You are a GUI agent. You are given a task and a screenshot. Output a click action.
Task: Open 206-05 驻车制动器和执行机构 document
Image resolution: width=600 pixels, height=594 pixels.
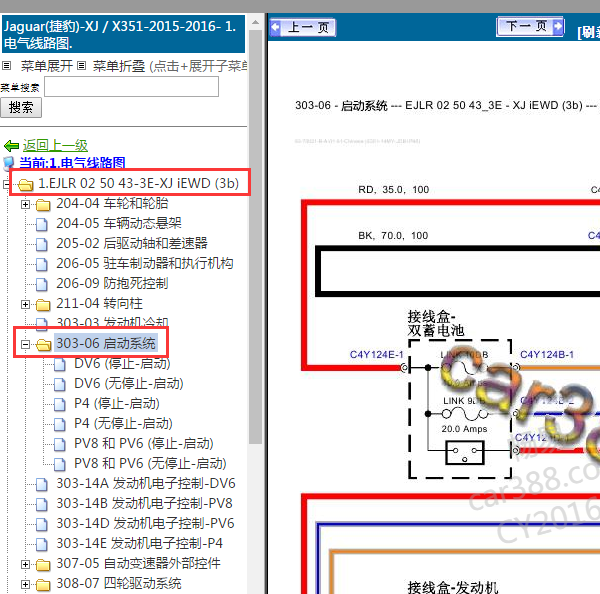tap(145, 263)
